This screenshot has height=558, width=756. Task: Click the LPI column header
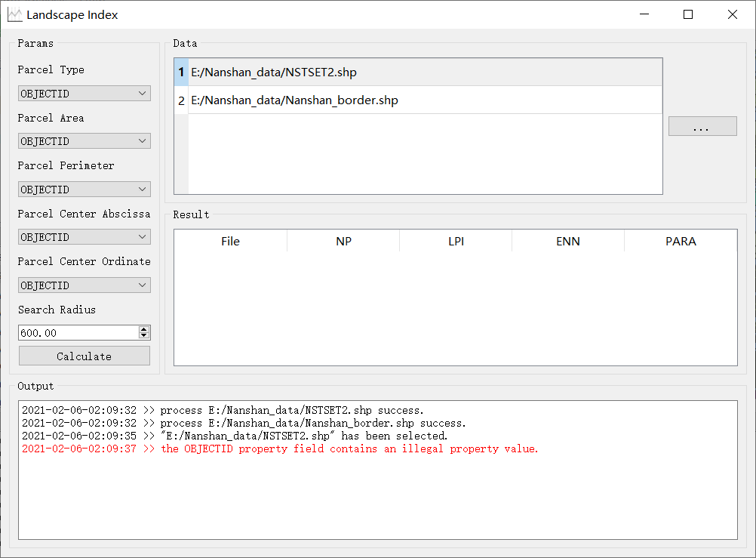pyautogui.click(x=456, y=242)
